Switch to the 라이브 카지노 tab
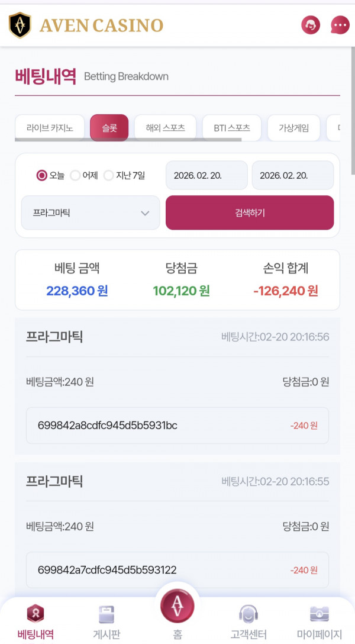The height and width of the screenshot is (644, 355). tap(50, 128)
